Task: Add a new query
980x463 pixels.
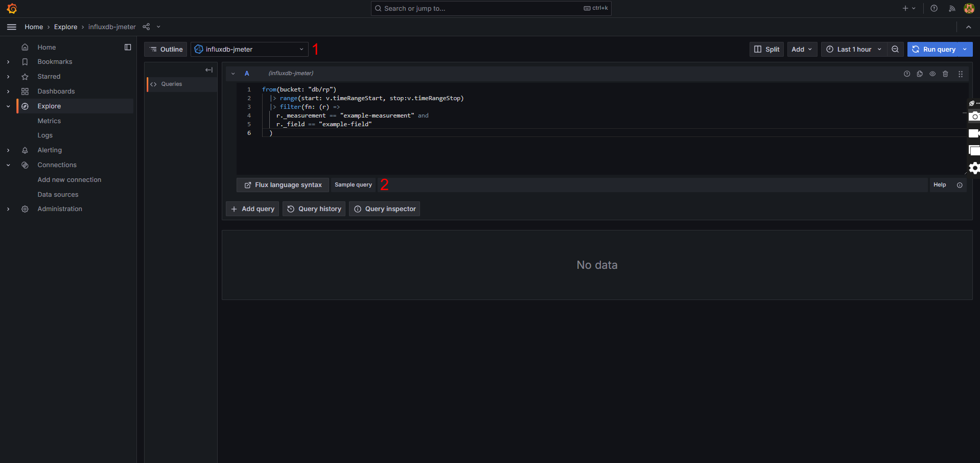Action: point(252,209)
